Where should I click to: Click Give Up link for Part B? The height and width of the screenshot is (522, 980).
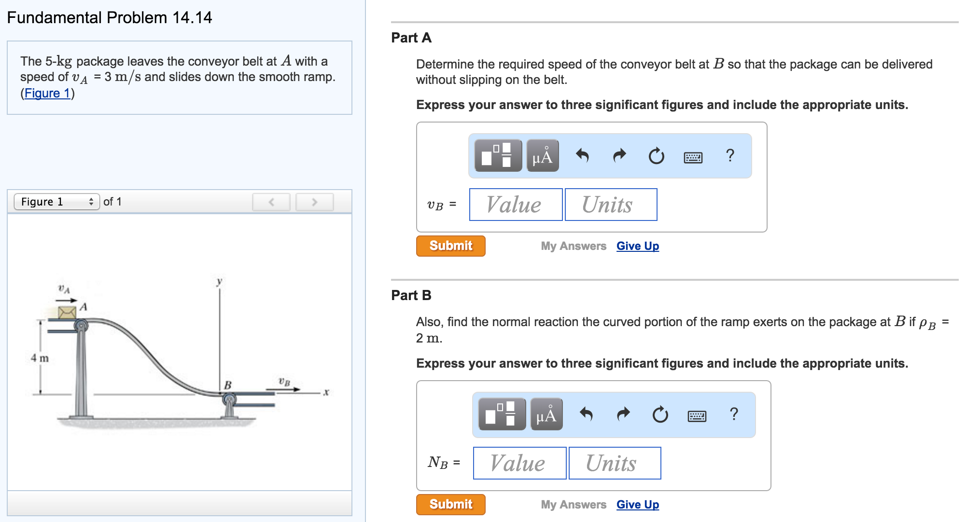coord(637,504)
